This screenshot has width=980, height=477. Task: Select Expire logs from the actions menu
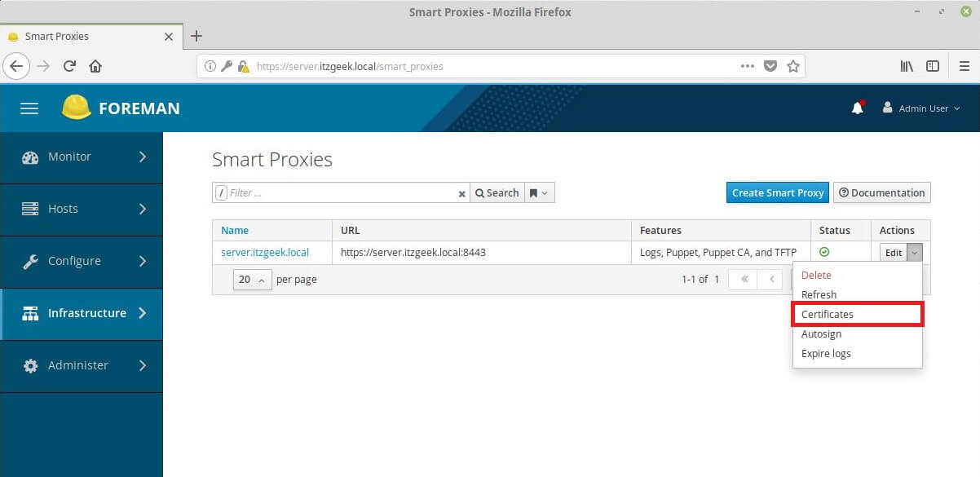point(826,354)
